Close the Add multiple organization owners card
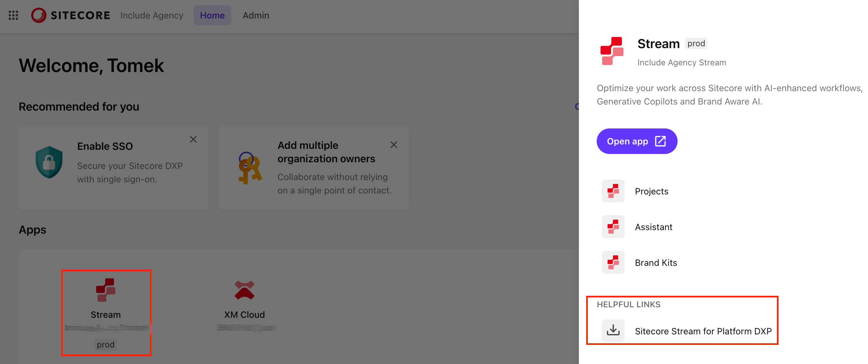Image resolution: width=868 pixels, height=364 pixels. 394,145
